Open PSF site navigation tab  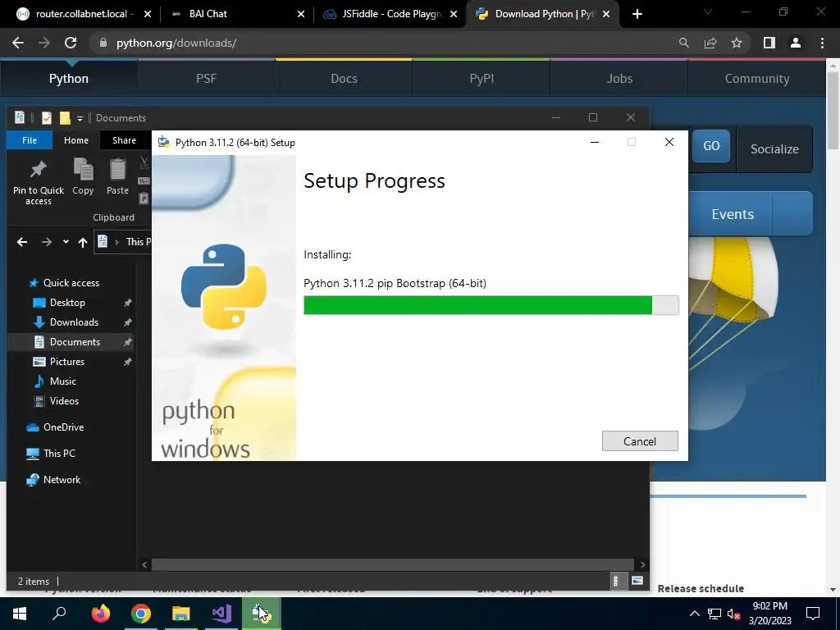206,78
